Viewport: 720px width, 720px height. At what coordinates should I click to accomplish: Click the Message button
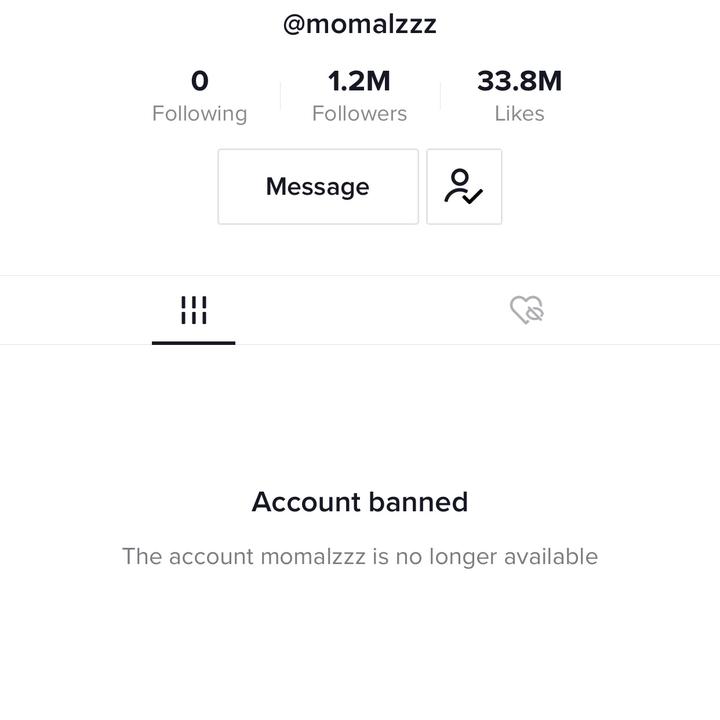318,187
